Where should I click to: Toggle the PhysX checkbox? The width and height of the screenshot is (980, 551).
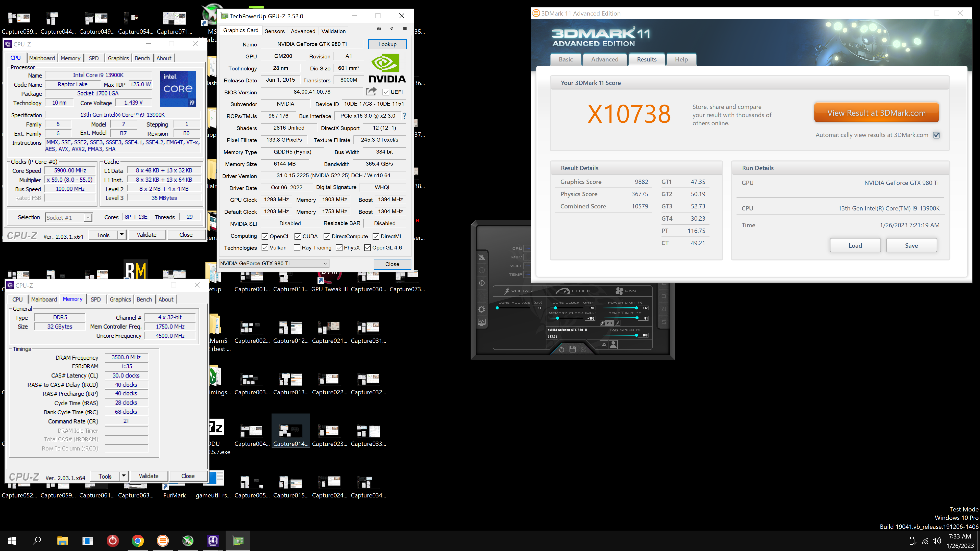[x=339, y=248]
